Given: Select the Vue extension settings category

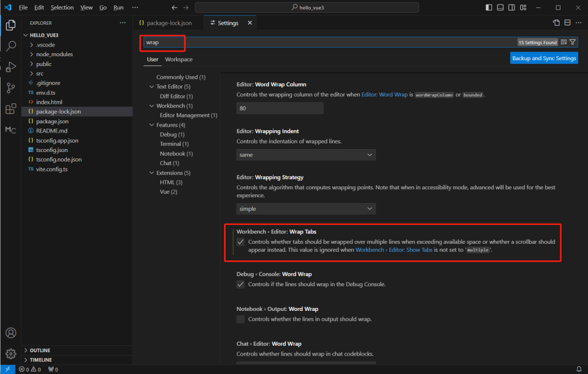Looking at the screenshot, I should [168, 192].
